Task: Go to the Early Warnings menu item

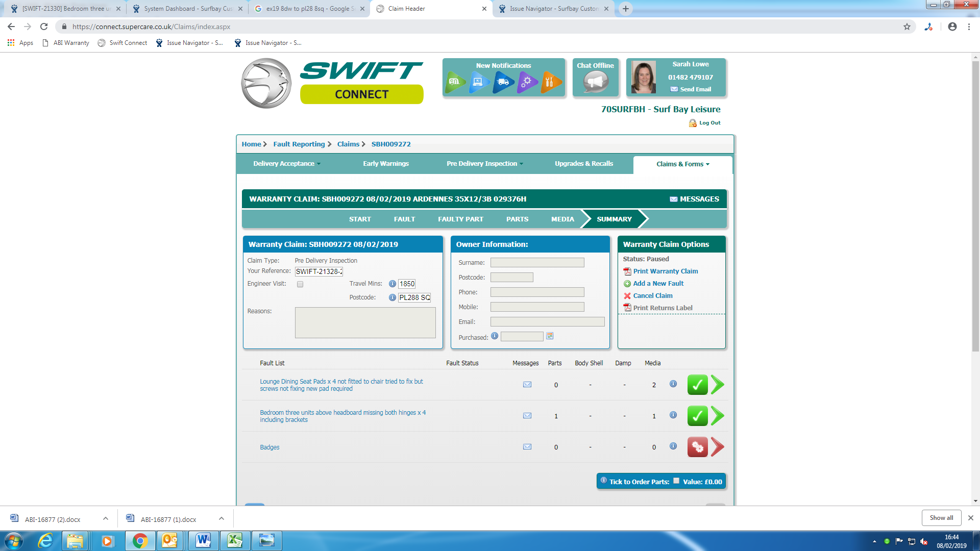Action: click(386, 164)
